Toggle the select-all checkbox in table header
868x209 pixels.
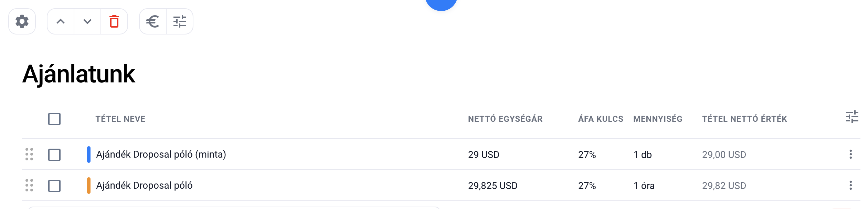click(54, 119)
